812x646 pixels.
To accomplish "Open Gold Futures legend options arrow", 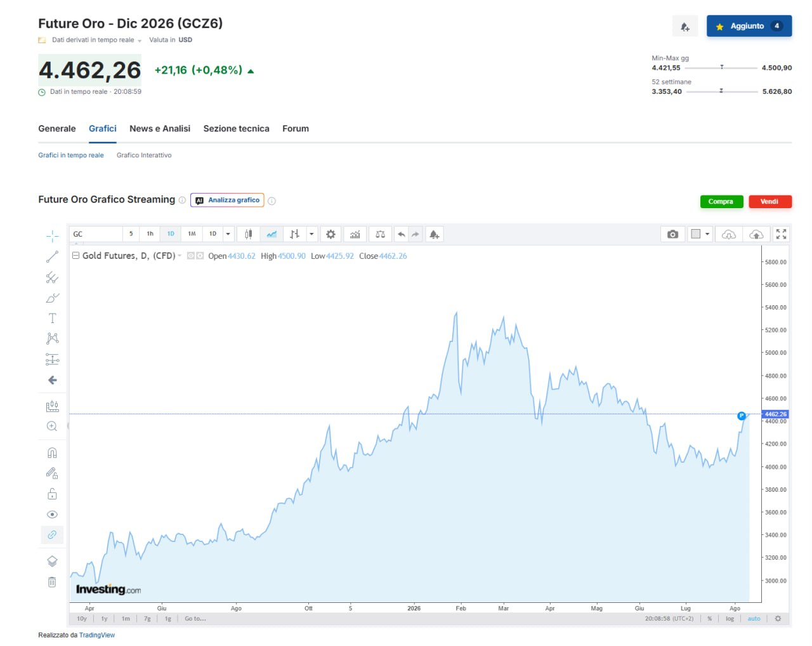I will coord(180,256).
